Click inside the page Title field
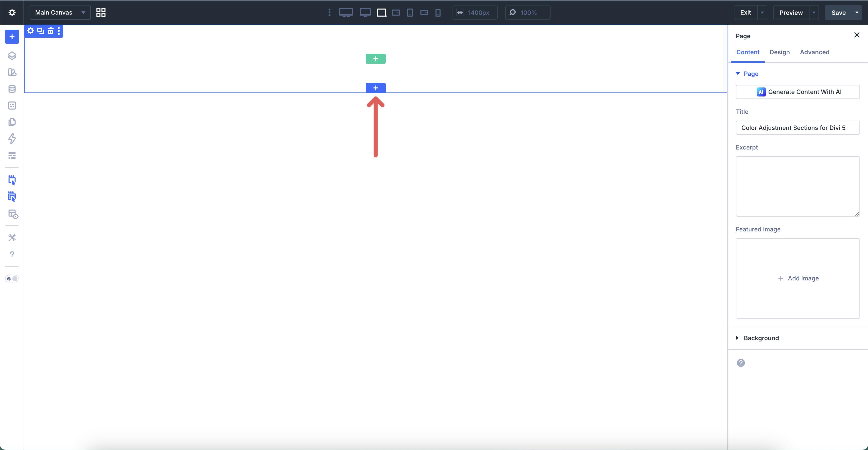This screenshot has width=868, height=450. pos(798,128)
